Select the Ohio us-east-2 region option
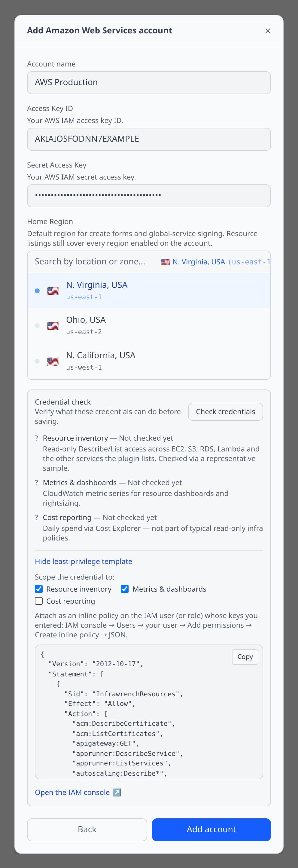 click(x=149, y=326)
